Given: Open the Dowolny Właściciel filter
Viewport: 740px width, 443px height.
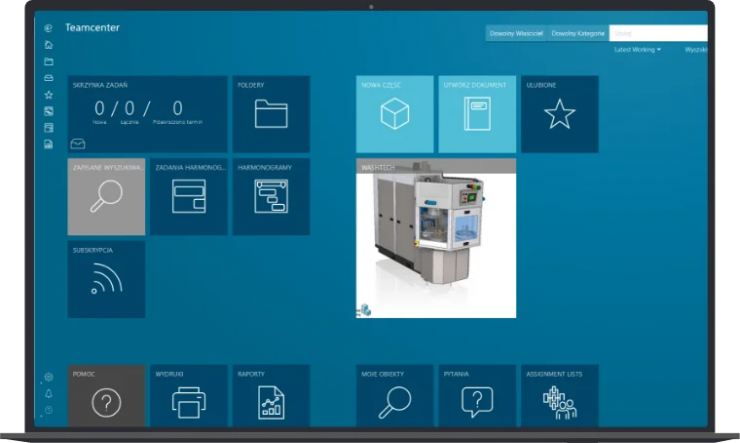Looking at the screenshot, I should click(x=515, y=33).
